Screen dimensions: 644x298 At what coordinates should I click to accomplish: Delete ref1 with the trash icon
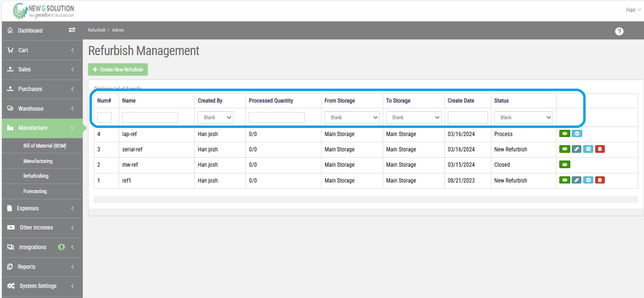click(x=600, y=180)
